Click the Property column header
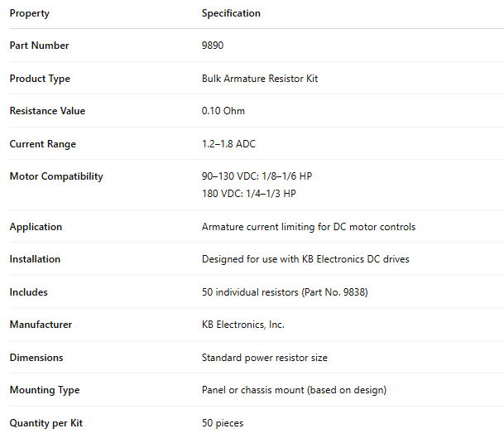The height and width of the screenshot is (443, 504). pyautogui.click(x=29, y=13)
